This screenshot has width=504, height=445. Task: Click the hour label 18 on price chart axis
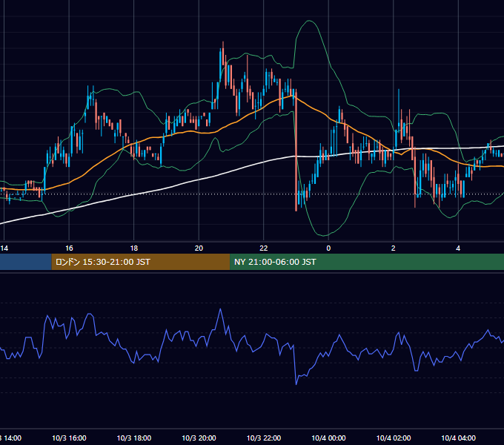(134, 248)
